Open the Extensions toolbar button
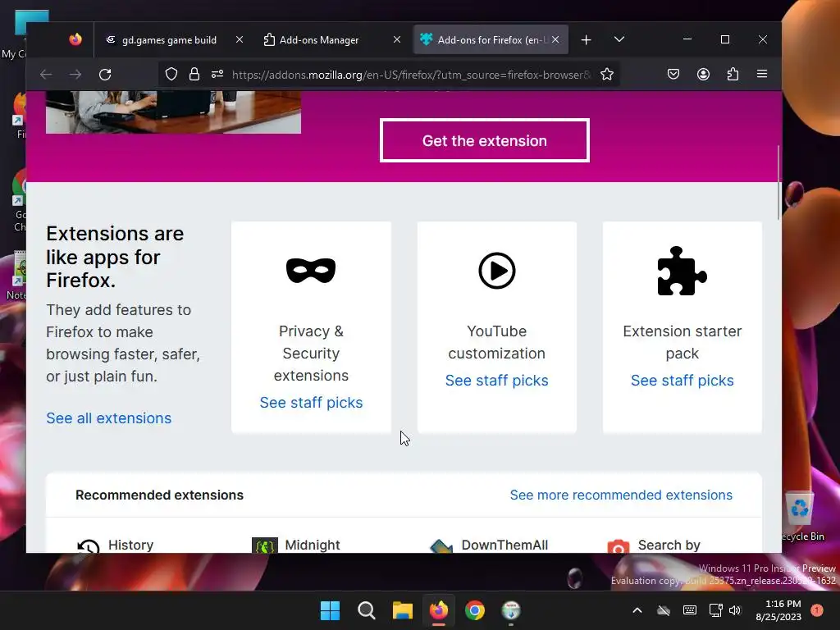The image size is (840, 630). (733, 75)
